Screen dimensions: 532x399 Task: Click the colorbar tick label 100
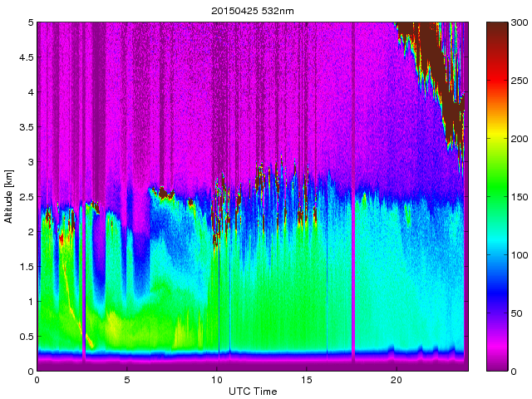point(520,255)
